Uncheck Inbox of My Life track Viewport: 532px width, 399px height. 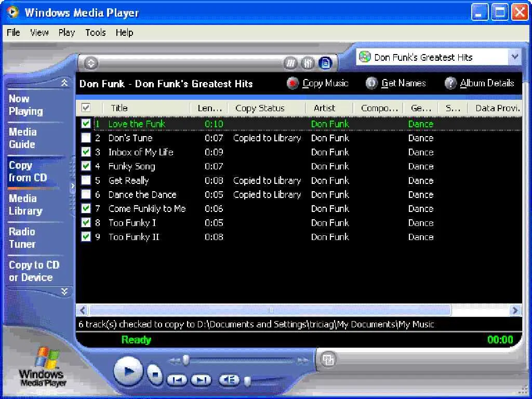point(86,152)
